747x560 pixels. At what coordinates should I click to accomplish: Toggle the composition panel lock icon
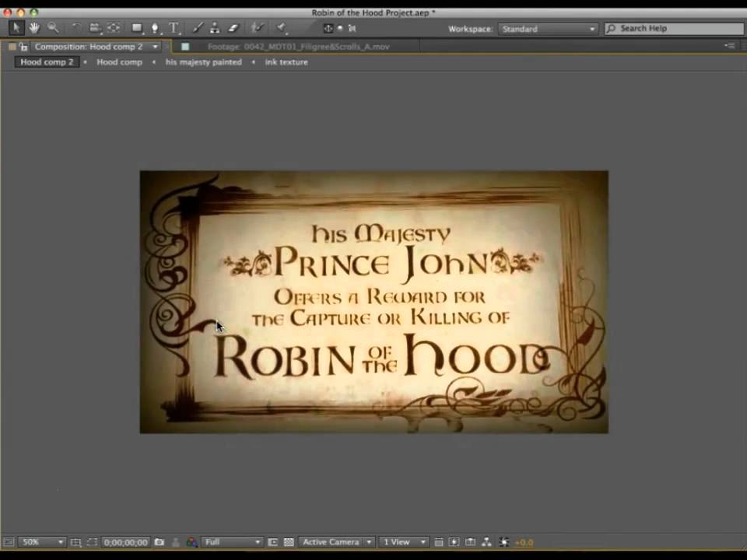23,47
